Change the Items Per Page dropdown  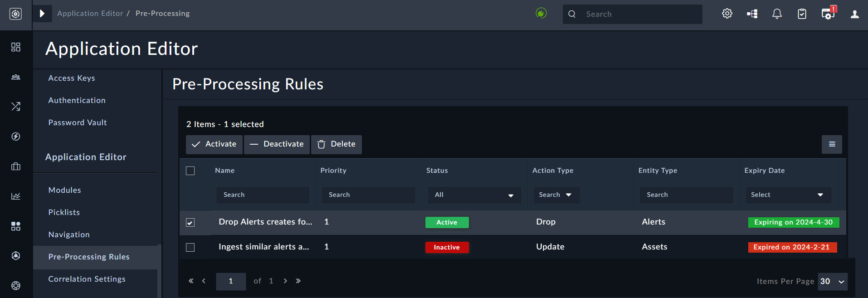point(833,281)
